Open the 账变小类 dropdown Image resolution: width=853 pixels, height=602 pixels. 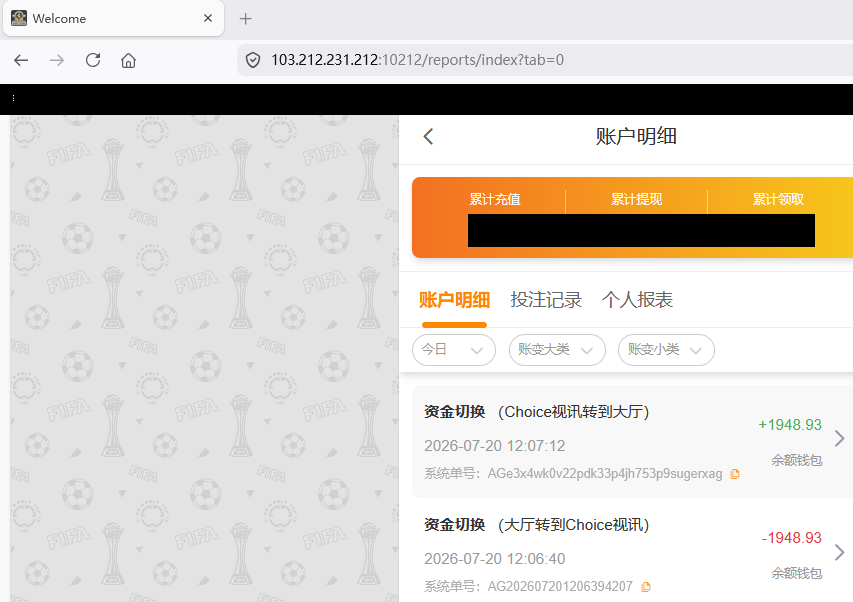tap(666, 350)
